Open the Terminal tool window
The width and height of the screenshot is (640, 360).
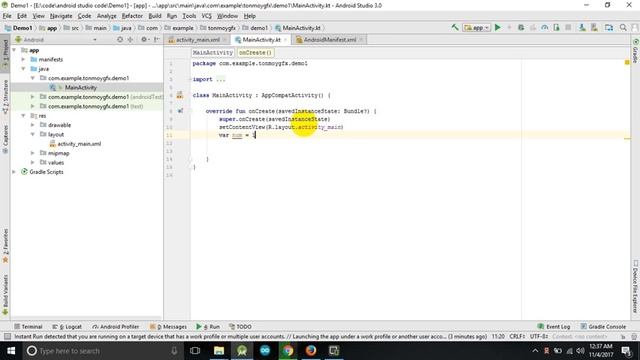tap(28, 327)
